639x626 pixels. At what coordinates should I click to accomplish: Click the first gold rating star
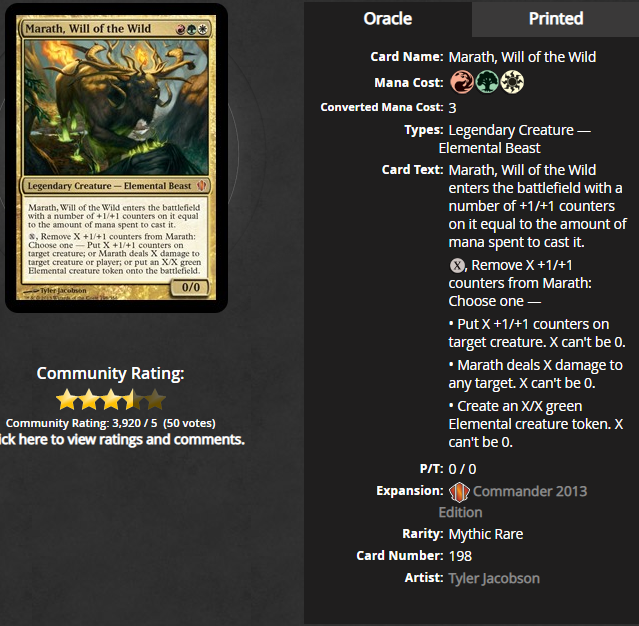click(67, 400)
